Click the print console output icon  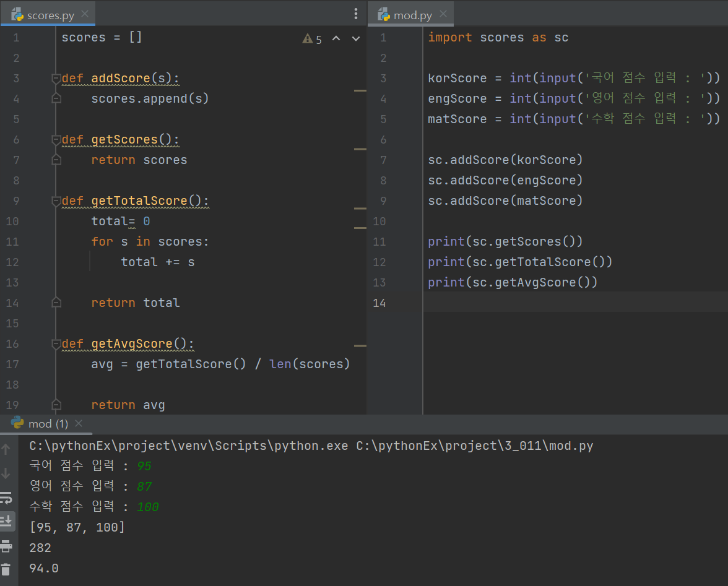point(6,546)
